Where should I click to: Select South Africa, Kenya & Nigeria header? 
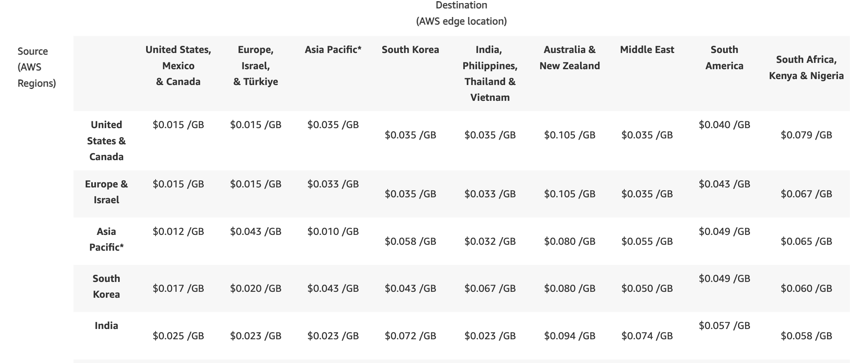(x=806, y=68)
